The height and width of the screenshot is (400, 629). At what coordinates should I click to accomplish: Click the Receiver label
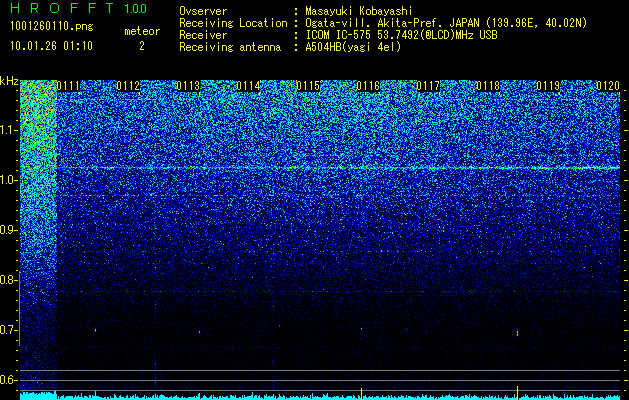click(203, 35)
